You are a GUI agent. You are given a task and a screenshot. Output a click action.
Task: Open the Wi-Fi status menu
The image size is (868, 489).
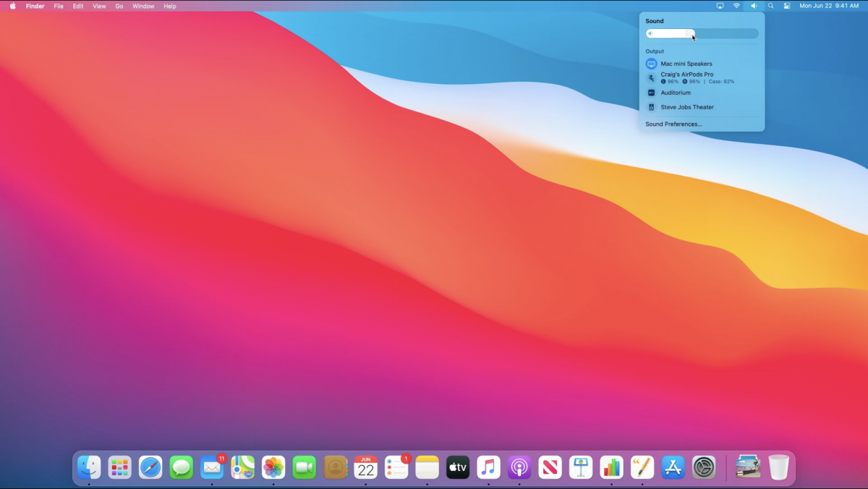click(736, 6)
